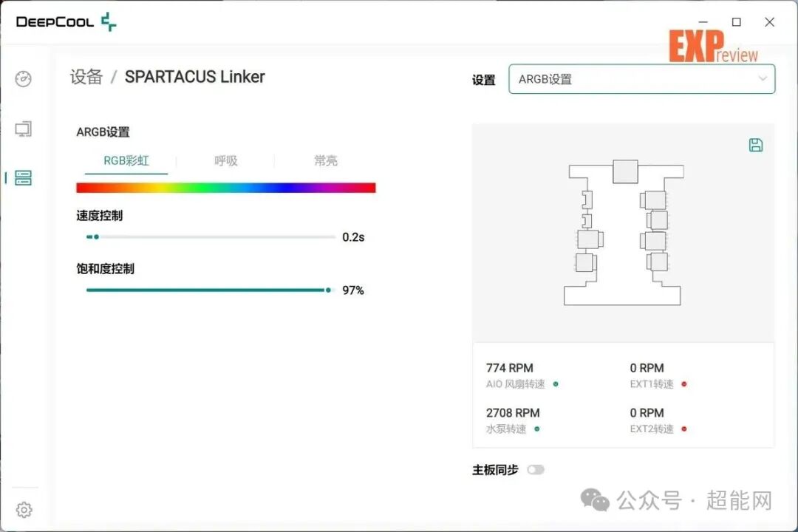
Task: Select the monitor/display icon in the sidebar
Action: point(23,129)
